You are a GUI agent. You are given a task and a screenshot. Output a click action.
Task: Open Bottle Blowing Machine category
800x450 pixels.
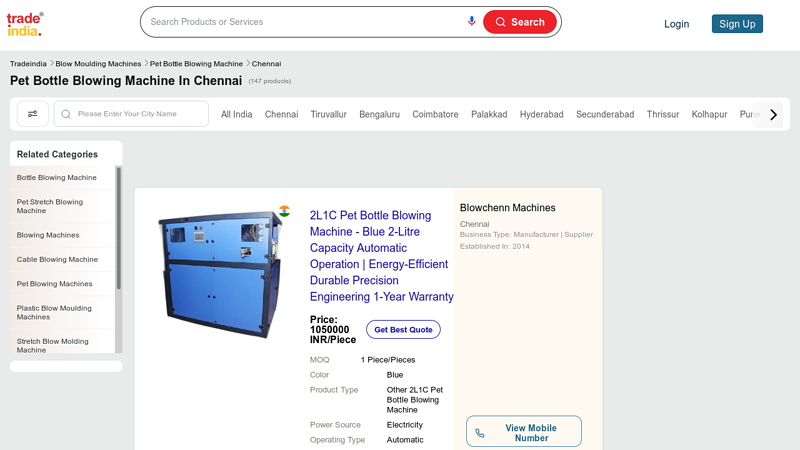57,178
